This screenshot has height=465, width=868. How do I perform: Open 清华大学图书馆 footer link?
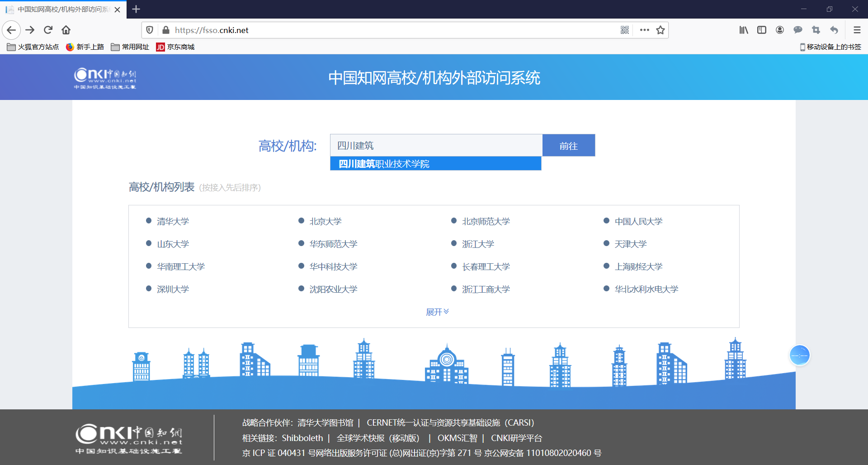click(x=325, y=422)
